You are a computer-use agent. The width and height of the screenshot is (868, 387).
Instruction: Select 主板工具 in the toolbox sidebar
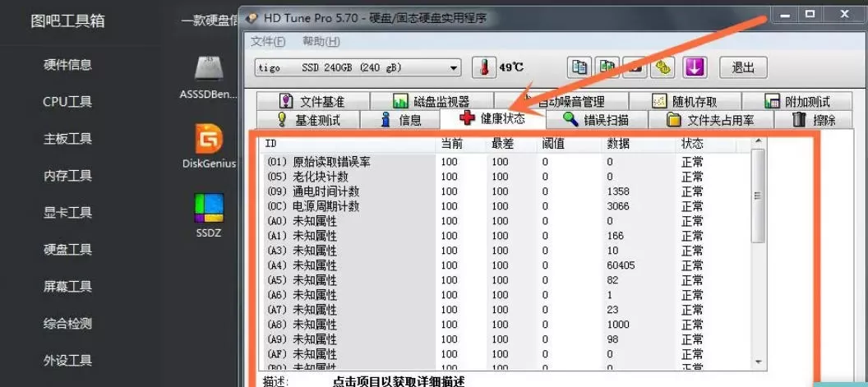67,138
